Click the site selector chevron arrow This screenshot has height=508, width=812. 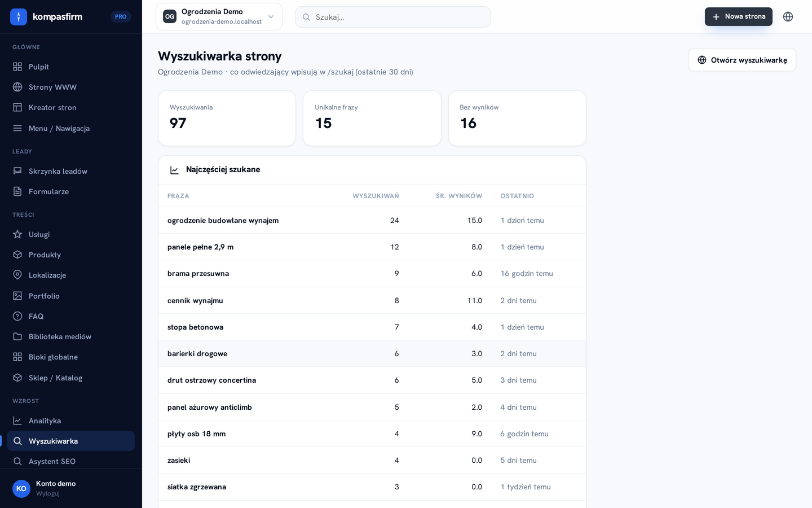(x=271, y=17)
